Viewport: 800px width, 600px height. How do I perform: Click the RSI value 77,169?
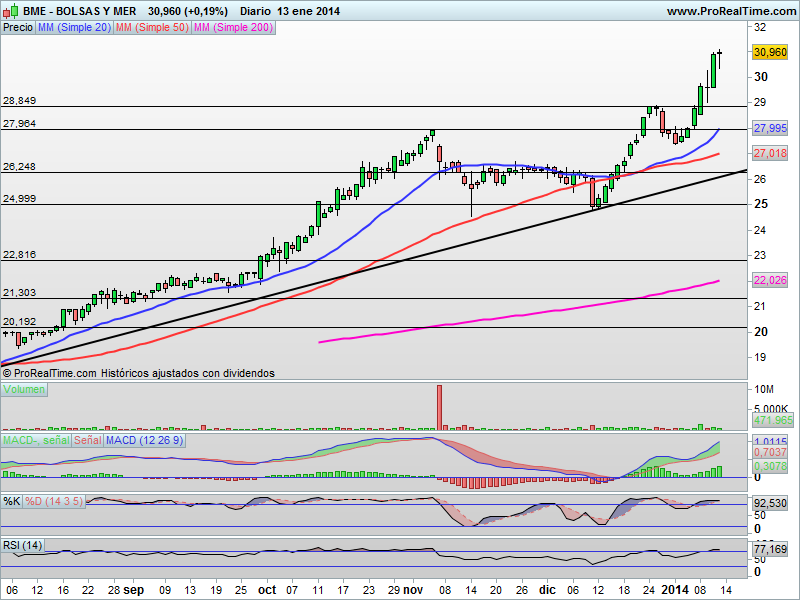coord(770,549)
